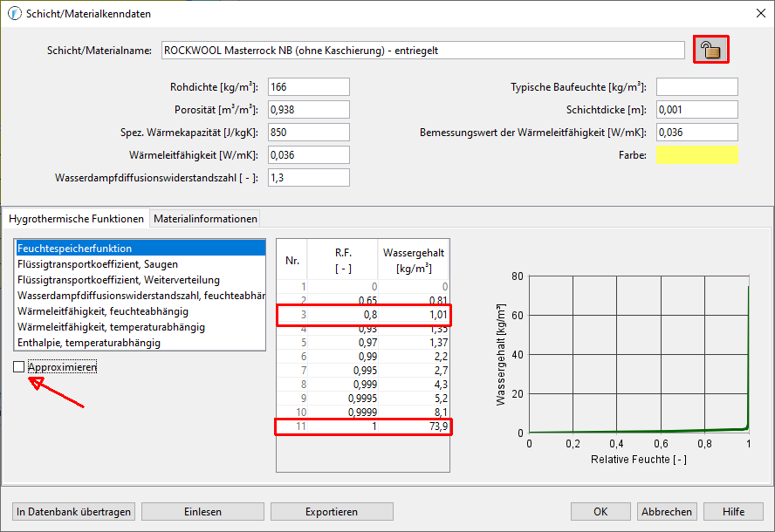Click the unlock padlock icon
Screen dimensions: 775x532
(x=711, y=51)
